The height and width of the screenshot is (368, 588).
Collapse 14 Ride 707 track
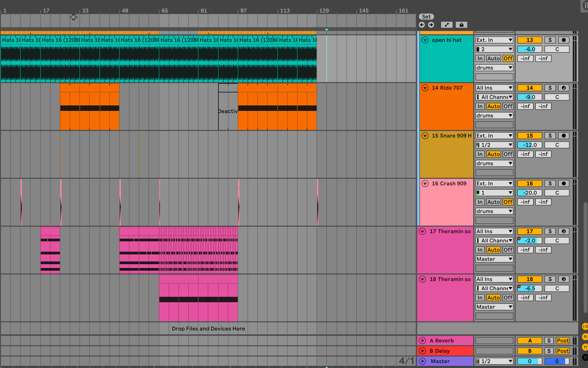coord(425,88)
